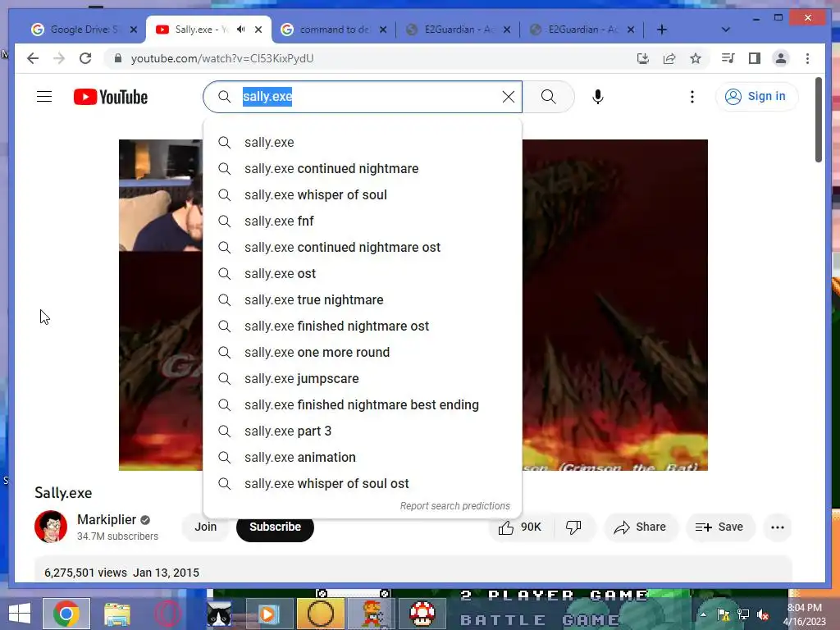
Task: Close the Google Drive tab
Action: (x=134, y=30)
